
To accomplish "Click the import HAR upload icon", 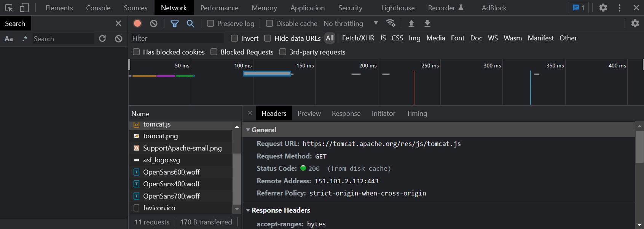I will (411, 24).
